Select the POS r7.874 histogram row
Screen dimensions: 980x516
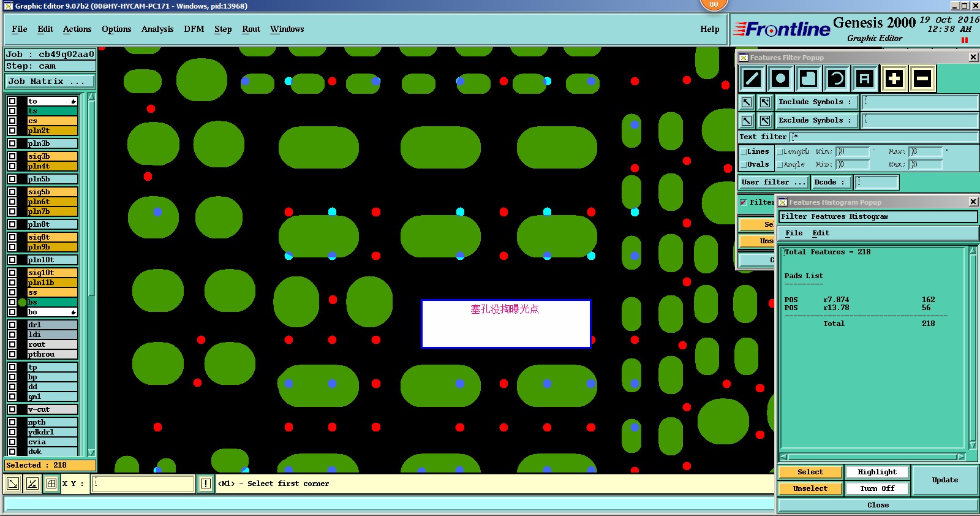click(x=860, y=300)
